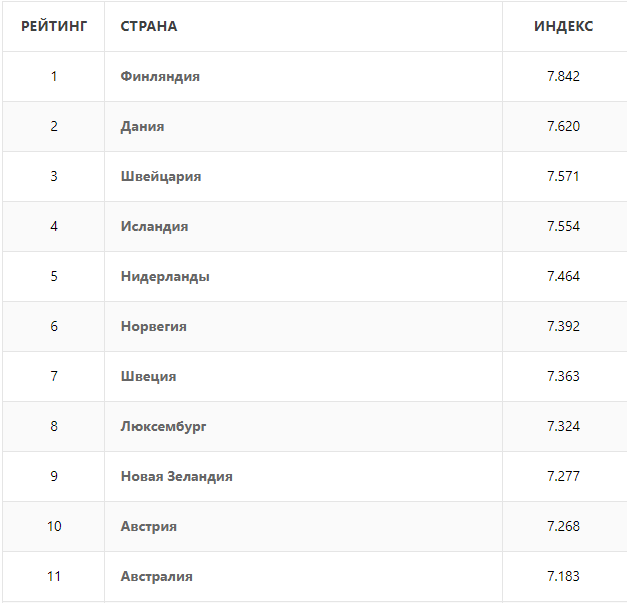627x603 pixels.
Task: Click the РЕЙТИНГ column header
Action: pyautogui.click(x=54, y=26)
